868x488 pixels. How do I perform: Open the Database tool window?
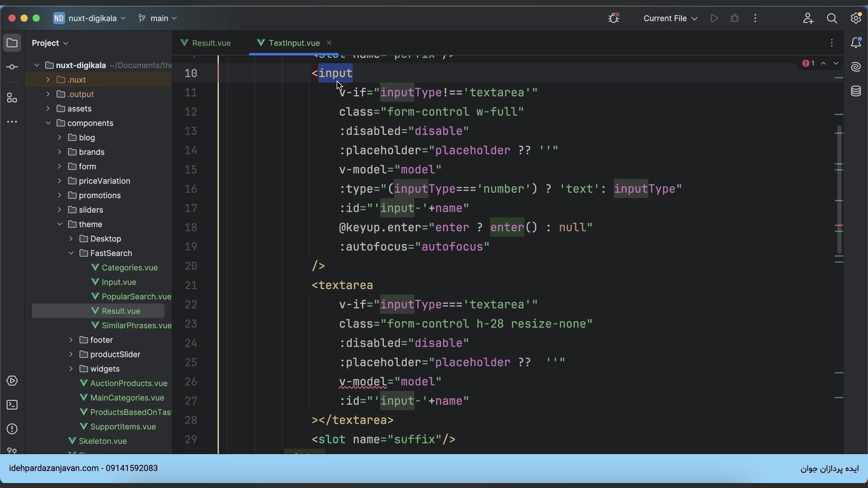coord(856,91)
